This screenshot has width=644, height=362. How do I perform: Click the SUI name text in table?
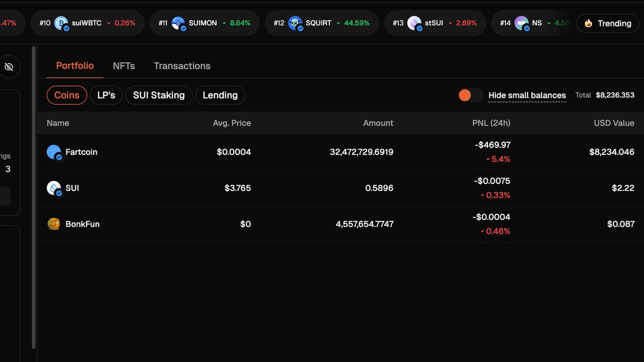click(72, 188)
